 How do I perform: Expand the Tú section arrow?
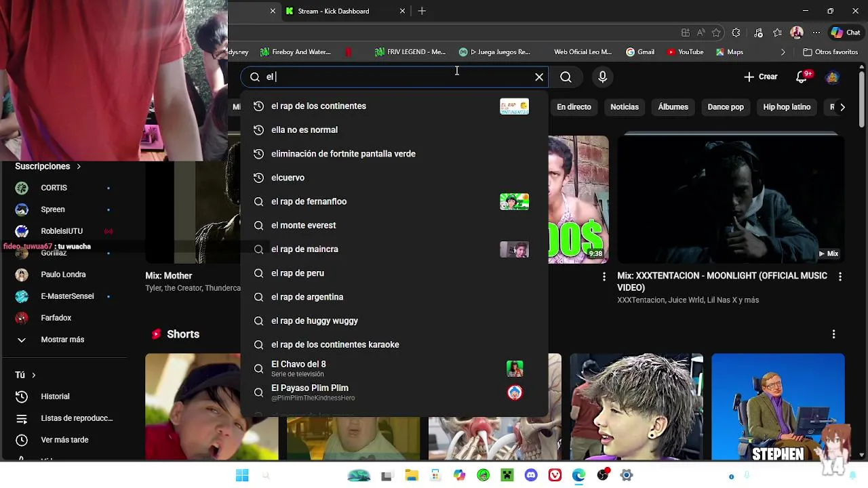coord(33,375)
